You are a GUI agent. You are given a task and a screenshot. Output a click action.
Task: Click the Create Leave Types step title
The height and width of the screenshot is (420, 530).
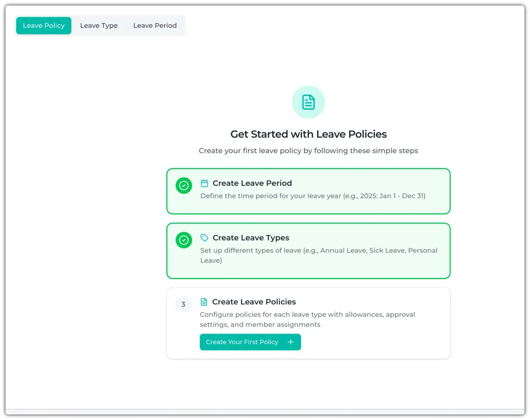click(x=251, y=238)
